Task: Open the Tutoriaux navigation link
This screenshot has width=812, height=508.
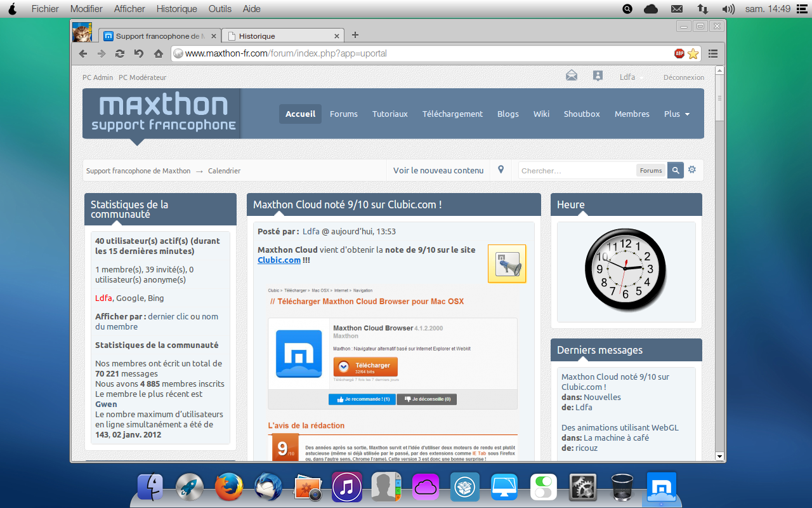Action: tap(390, 114)
